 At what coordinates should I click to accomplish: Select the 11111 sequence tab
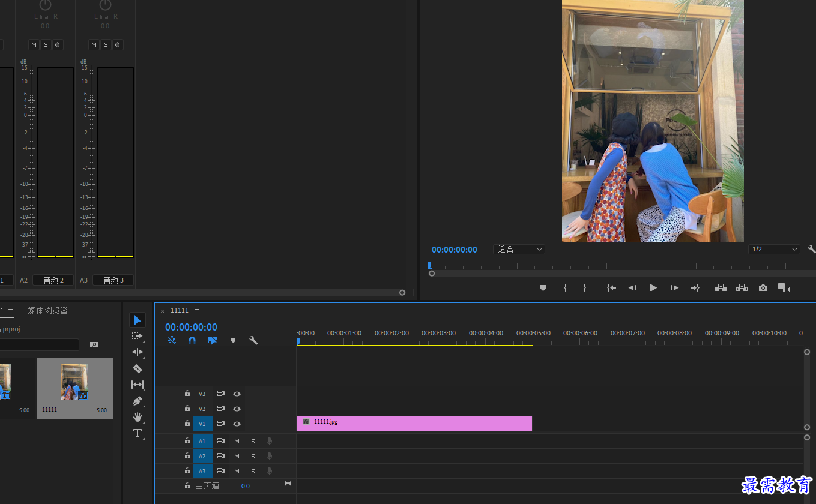pos(180,310)
